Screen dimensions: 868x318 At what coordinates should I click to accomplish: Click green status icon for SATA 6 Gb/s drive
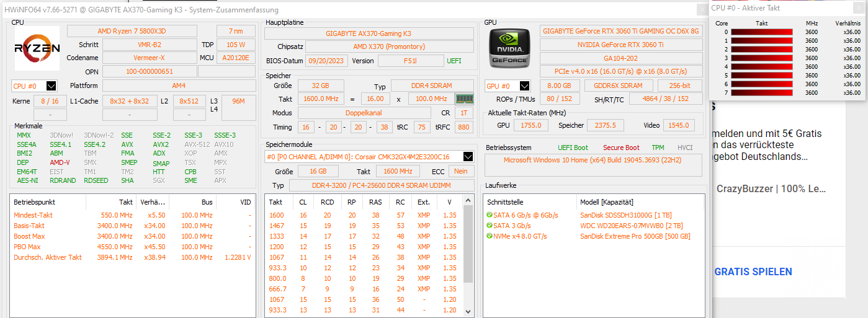click(490, 215)
